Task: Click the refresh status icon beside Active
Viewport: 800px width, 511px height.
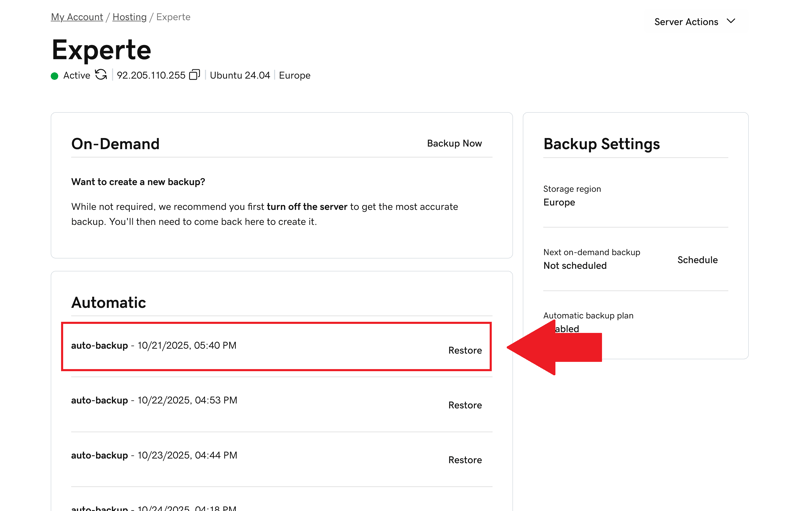Action: tap(101, 75)
